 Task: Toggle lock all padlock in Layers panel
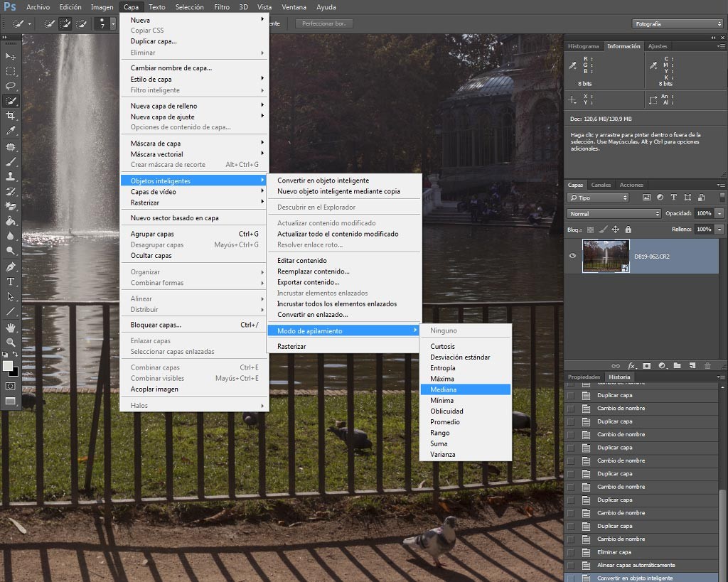(628, 230)
